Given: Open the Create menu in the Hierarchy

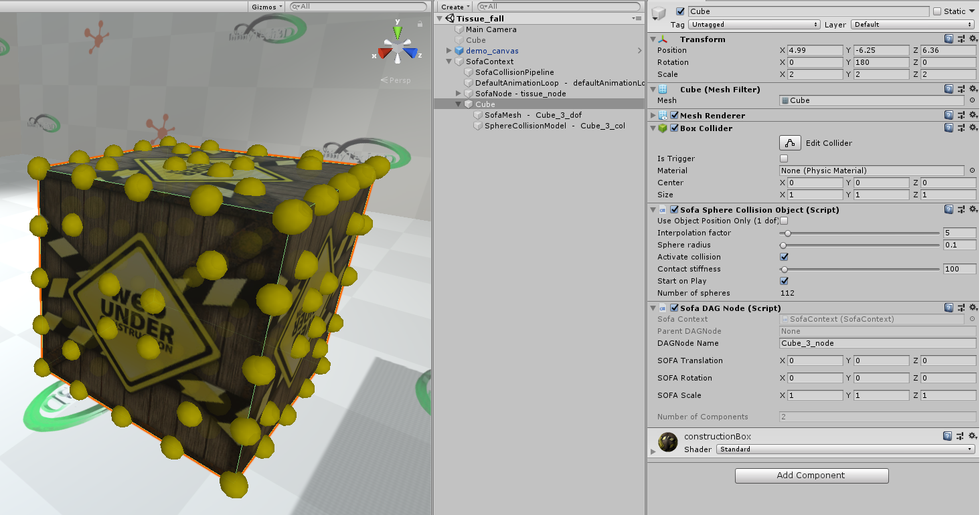Looking at the screenshot, I should click(x=453, y=6).
